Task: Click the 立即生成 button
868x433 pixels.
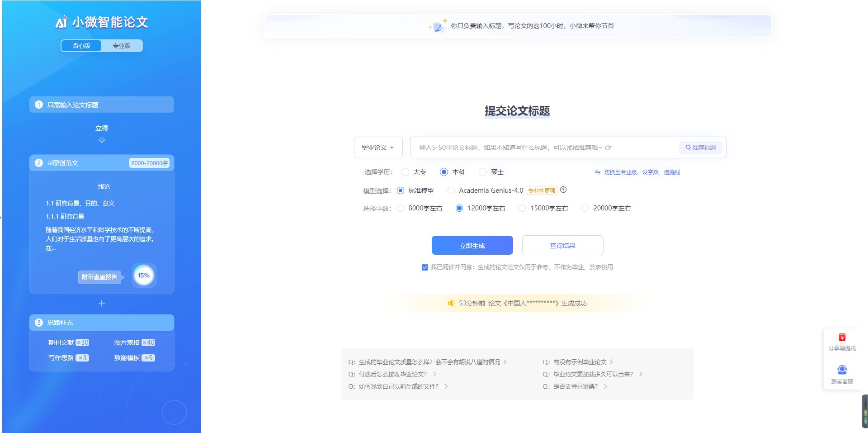Action: [472, 245]
